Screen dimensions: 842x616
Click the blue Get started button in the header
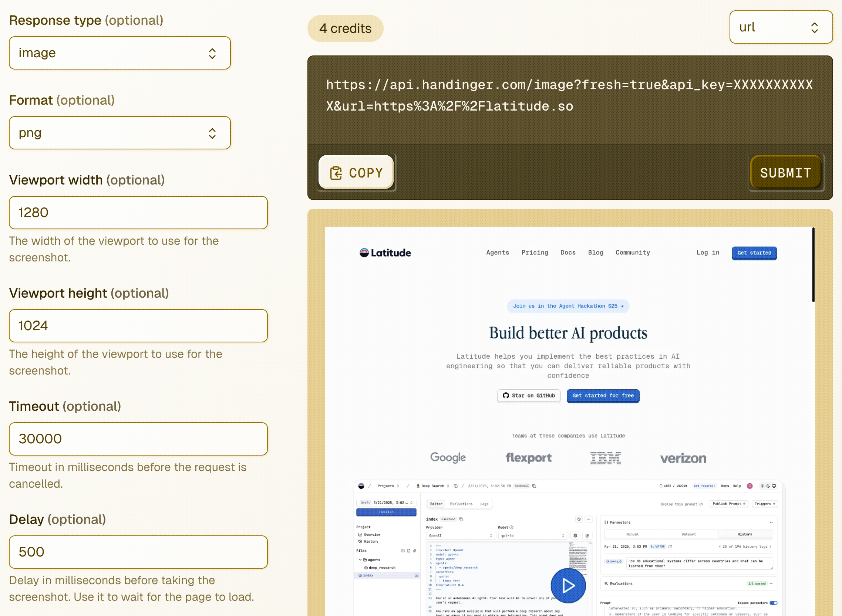[x=754, y=253]
